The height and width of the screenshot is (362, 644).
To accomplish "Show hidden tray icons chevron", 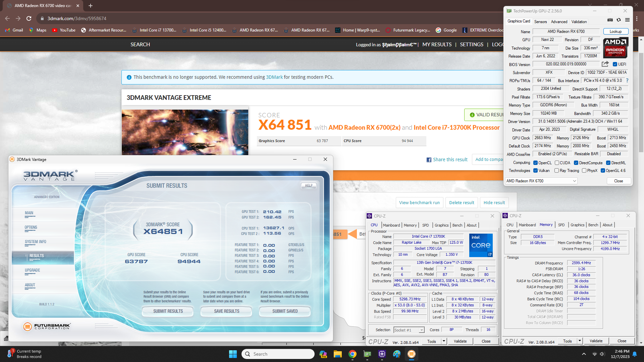I will click(x=584, y=354).
